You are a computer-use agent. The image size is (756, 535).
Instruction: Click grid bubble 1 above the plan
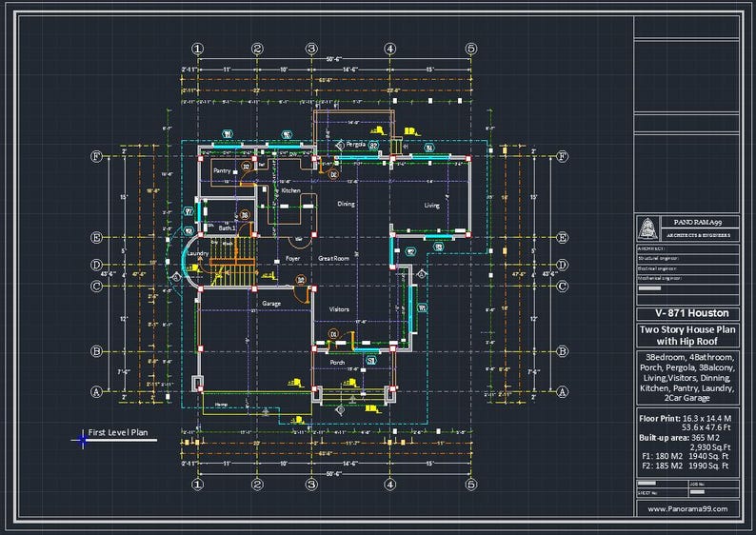coord(198,49)
